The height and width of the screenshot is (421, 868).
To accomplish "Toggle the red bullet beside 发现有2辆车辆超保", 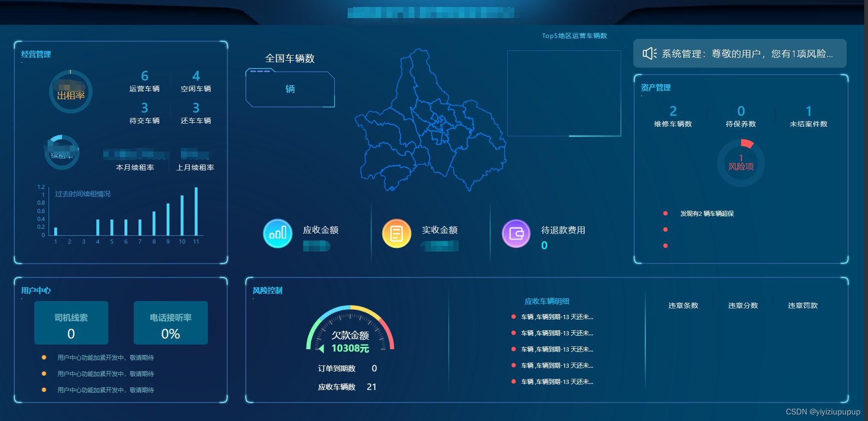I will (665, 213).
